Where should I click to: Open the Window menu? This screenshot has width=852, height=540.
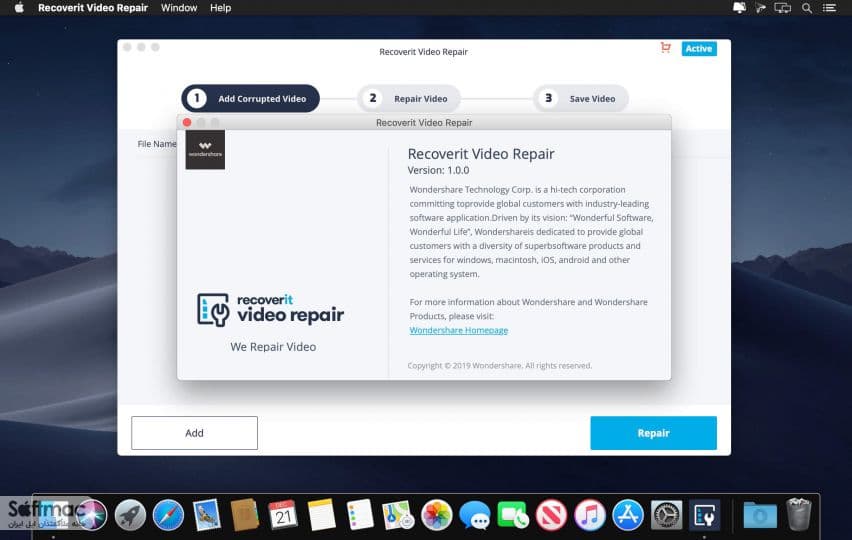179,8
